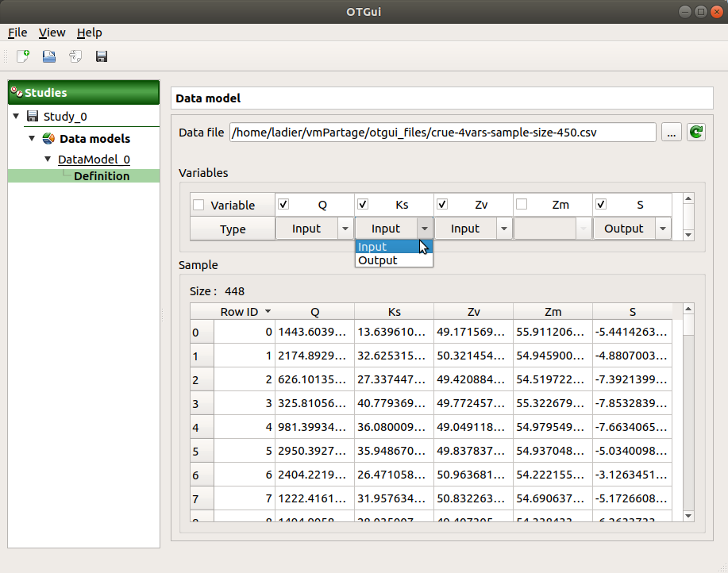The image size is (728, 573).
Task: Disable the S variable checkbox
Action: (601, 204)
